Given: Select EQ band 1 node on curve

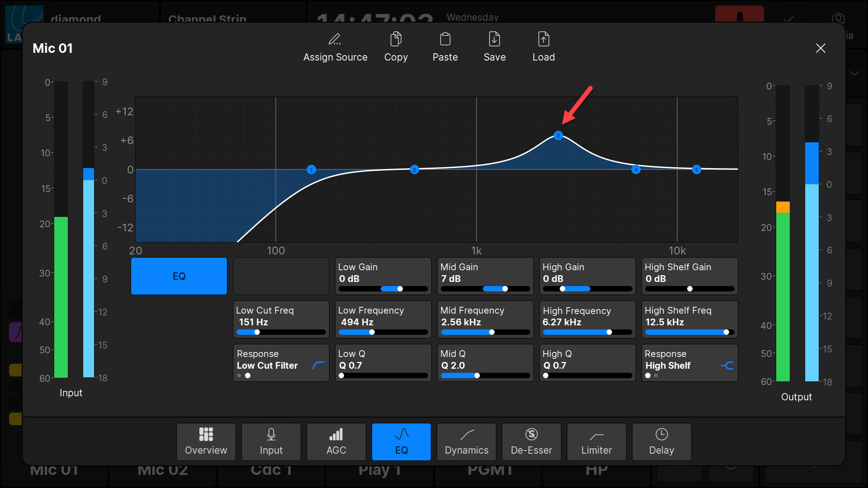Looking at the screenshot, I should (x=311, y=170).
